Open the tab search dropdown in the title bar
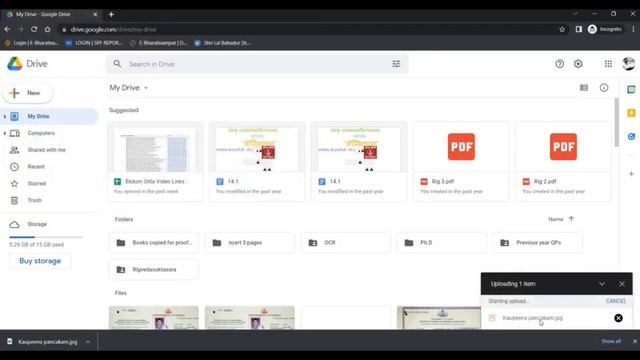The height and width of the screenshot is (360, 640). pyautogui.click(x=575, y=13)
